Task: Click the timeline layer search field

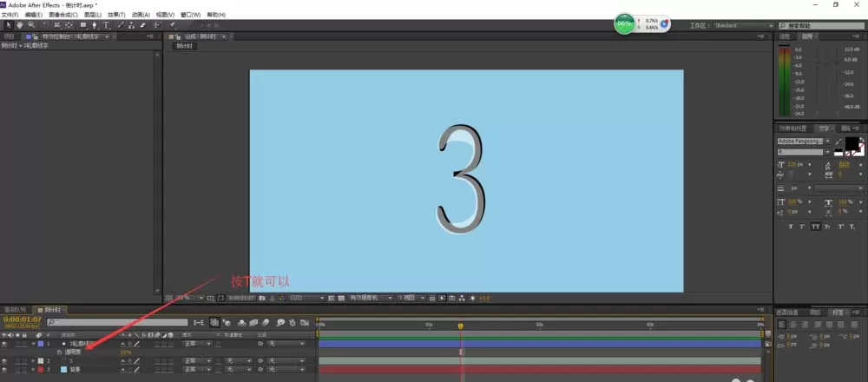Action: pos(117,321)
